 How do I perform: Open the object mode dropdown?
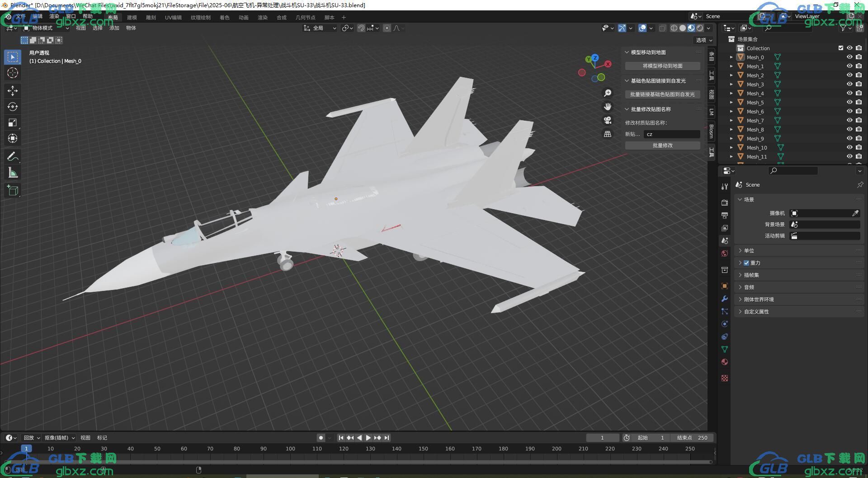point(46,28)
